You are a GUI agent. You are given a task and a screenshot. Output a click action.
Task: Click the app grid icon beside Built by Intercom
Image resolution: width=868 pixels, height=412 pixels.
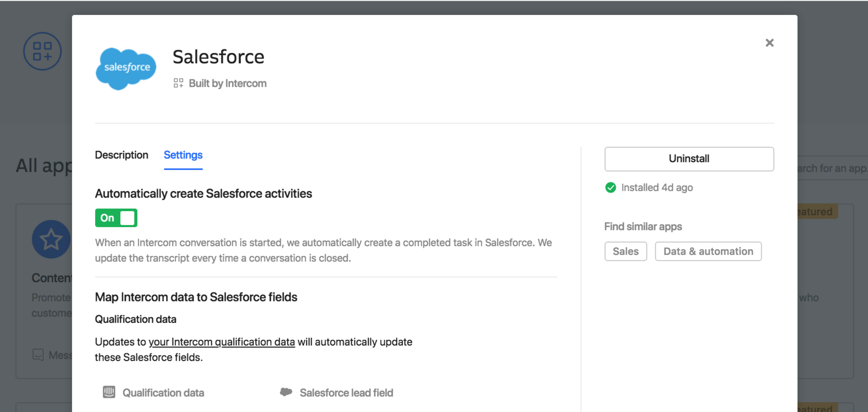pos(178,83)
